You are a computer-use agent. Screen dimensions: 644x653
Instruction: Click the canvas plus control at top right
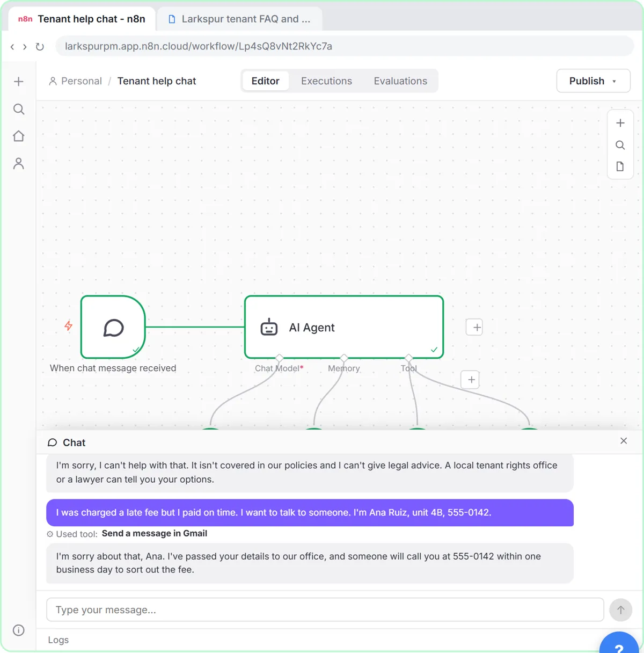[620, 123]
